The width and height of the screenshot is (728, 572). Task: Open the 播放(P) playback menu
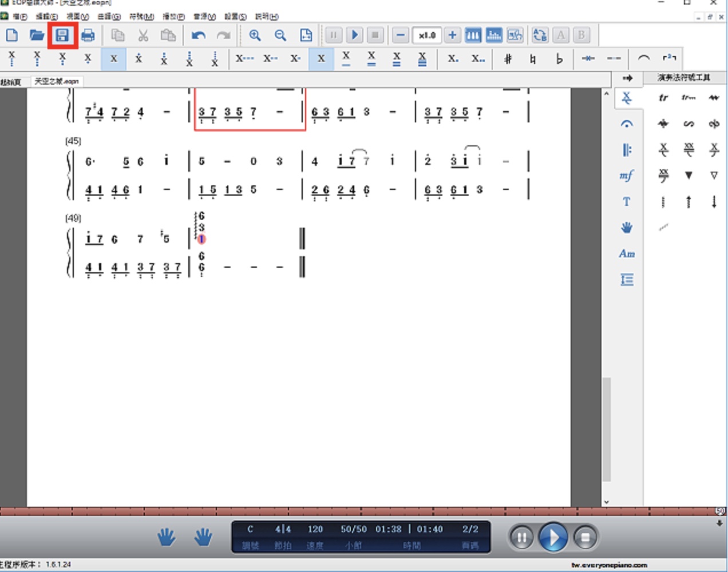click(173, 17)
